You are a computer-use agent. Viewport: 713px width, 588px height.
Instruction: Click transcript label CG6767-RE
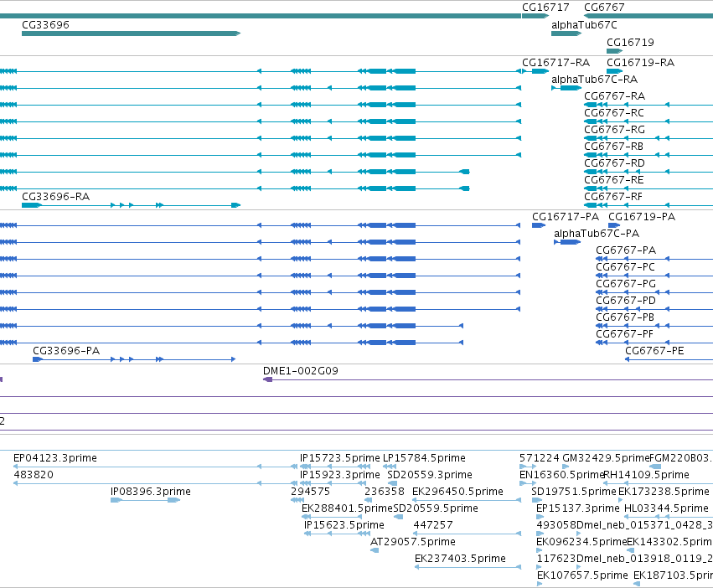click(614, 179)
